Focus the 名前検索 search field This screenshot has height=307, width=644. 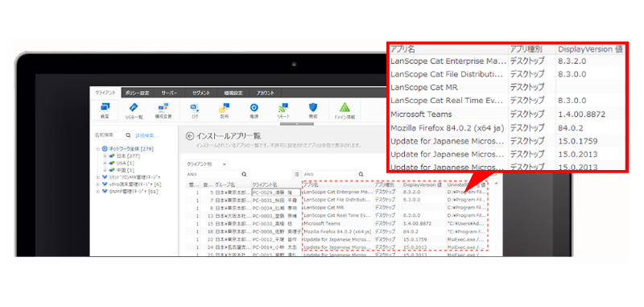(x=109, y=135)
